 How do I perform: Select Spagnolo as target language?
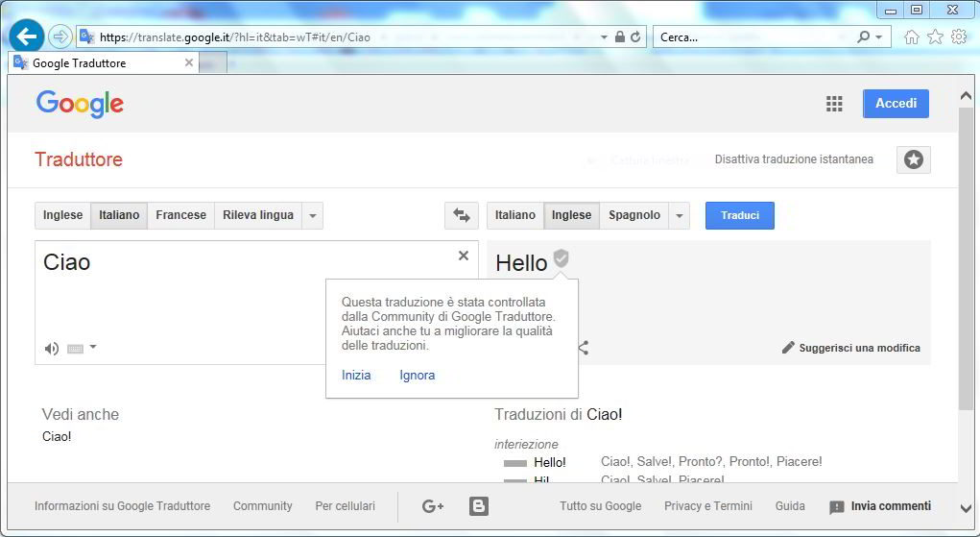[x=634, y=215]
